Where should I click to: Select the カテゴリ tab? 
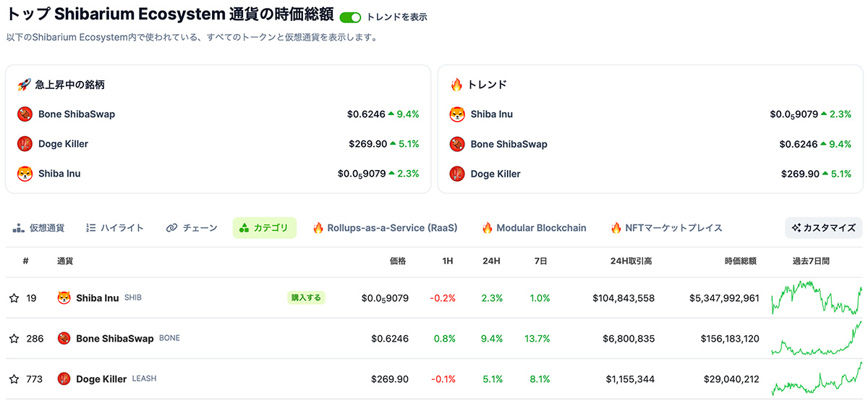[265, 228]
